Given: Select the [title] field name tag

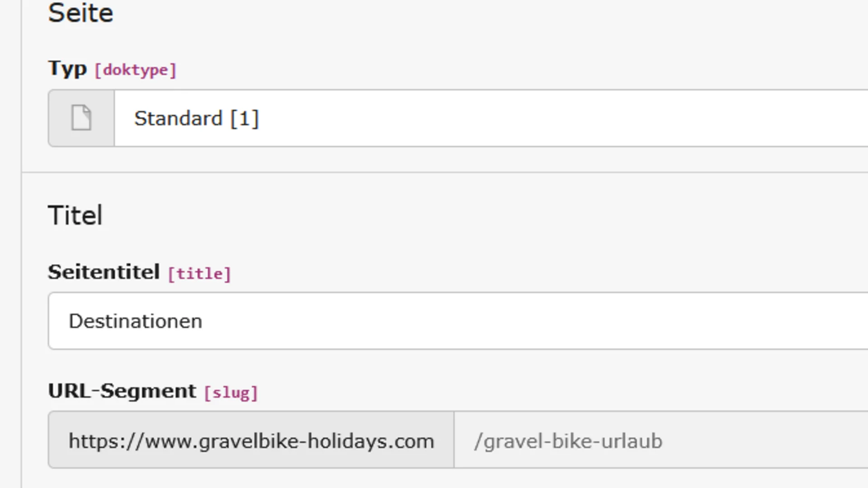Looking at the screenshot, I should pos(199,274).
